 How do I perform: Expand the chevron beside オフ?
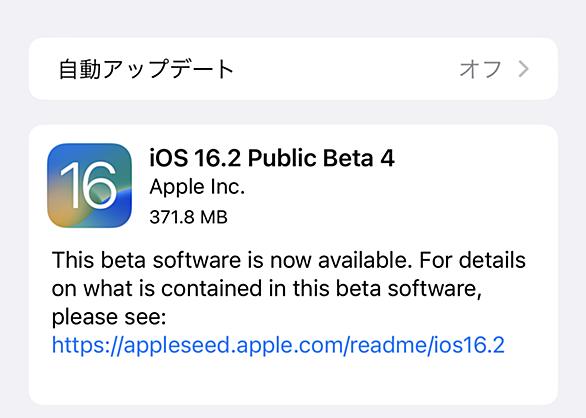coord(524,69)
